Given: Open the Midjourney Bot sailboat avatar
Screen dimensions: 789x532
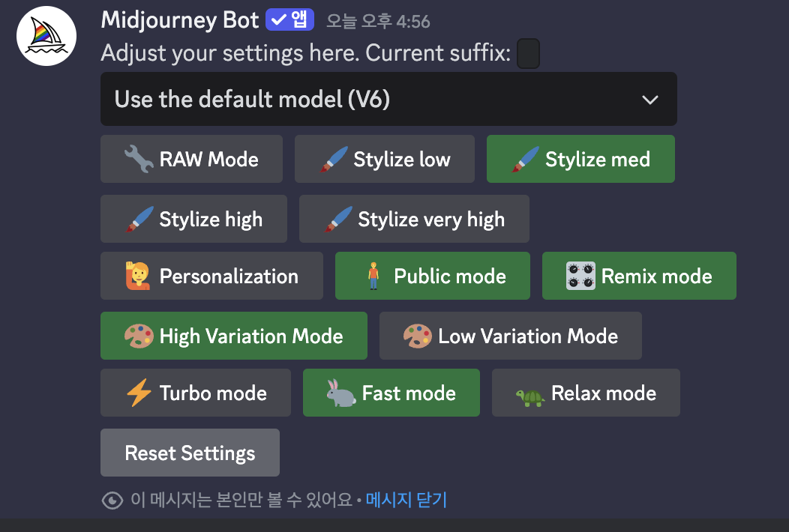Looking at the screenshot, I should [46, 36].
